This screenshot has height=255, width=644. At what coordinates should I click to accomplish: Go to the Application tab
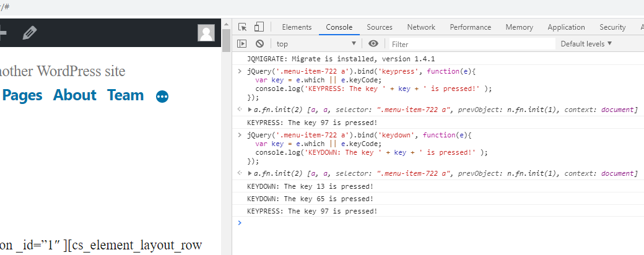pyautogui.click(x=566, y=27)
